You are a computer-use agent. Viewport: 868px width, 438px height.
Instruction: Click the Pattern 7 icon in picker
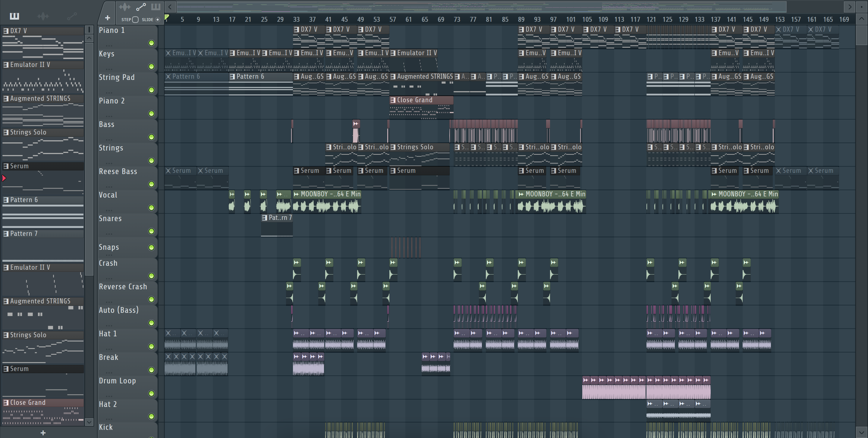point(6,233)
